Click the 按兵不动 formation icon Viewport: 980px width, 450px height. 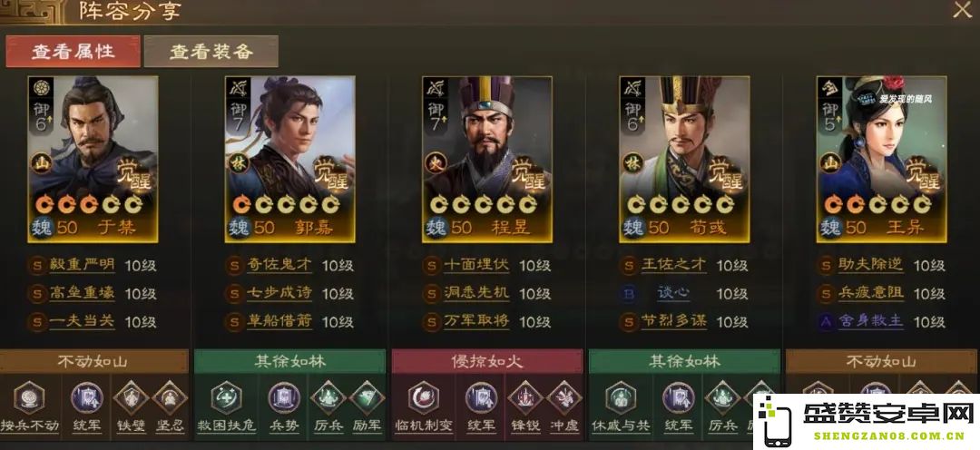point(29,398)
